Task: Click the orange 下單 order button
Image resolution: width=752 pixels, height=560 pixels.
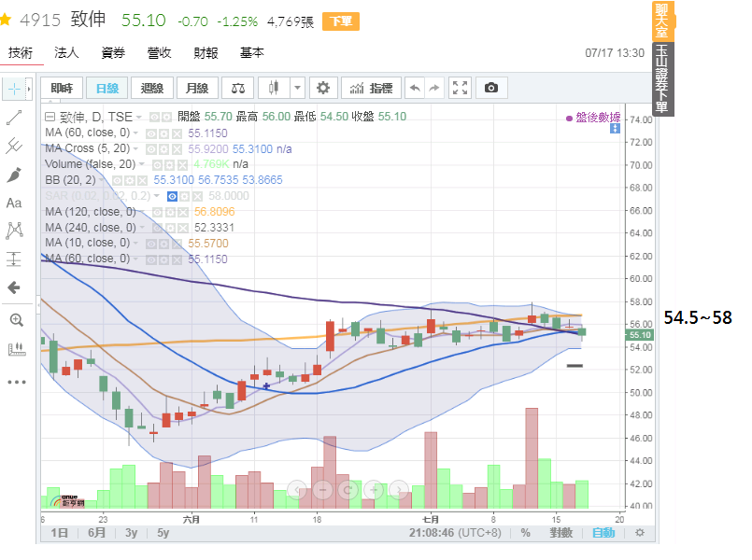Action: pos(341,21)
